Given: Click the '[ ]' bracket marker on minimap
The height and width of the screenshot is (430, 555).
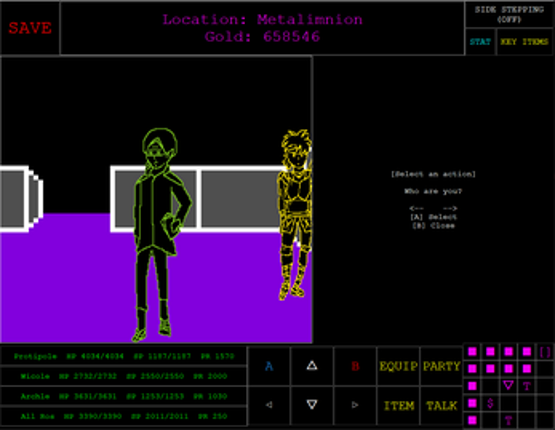Looking at the screenshot, I should point(545,352).
